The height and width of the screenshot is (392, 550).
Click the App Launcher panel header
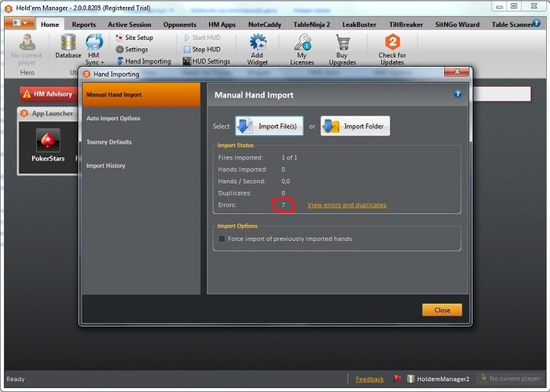click(48, 114)
